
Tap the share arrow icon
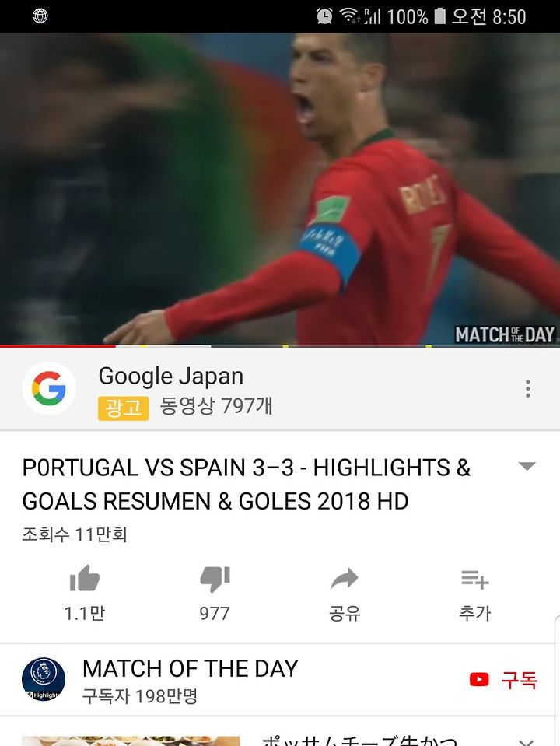point(345,578)
